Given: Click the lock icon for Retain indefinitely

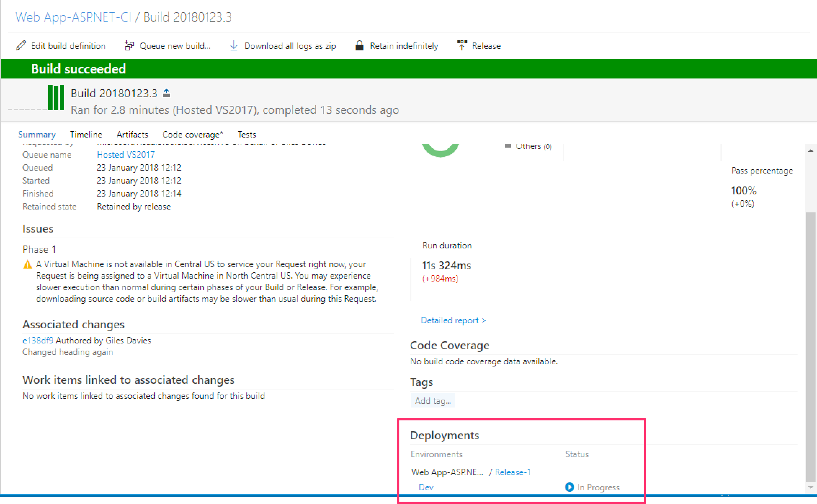Looking at the screenshot, I should pyautogui.click(x=359, y=46).
